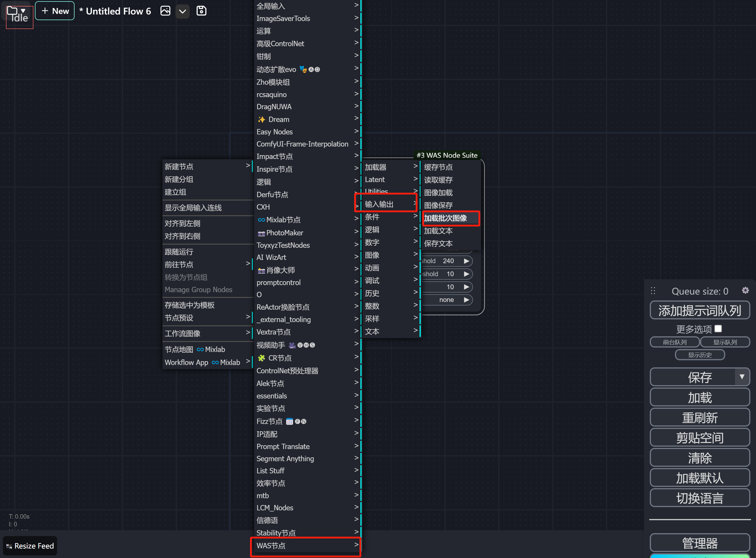Click the Resize Feed button
This screenshot has height=558, width=756.
click(30, 546)
